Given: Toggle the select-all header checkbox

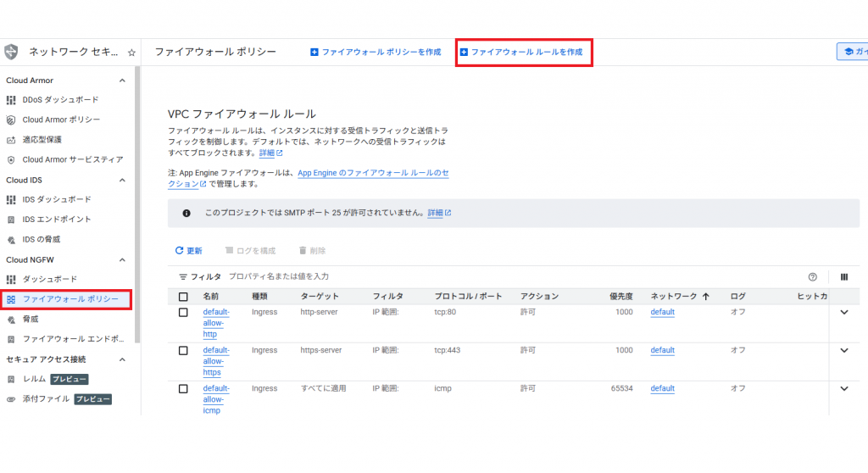Looking at the screenshot, I should [183, 297].
